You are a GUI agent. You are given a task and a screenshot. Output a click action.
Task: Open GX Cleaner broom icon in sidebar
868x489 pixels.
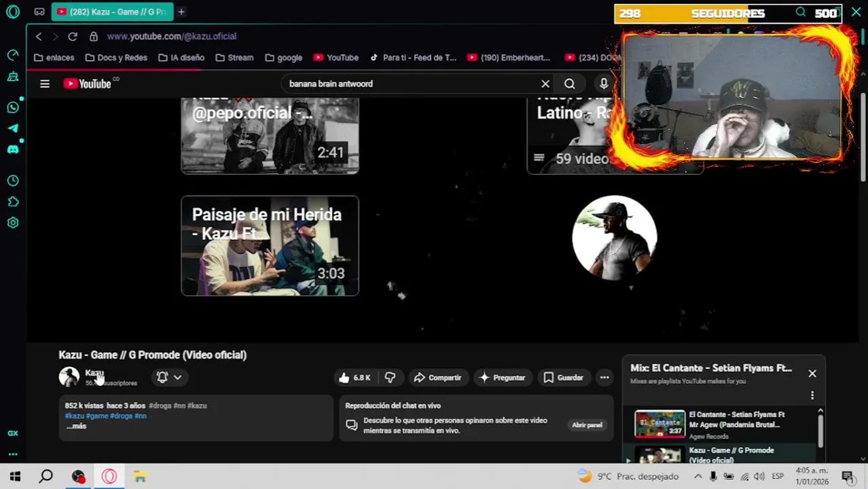[13, 77]
